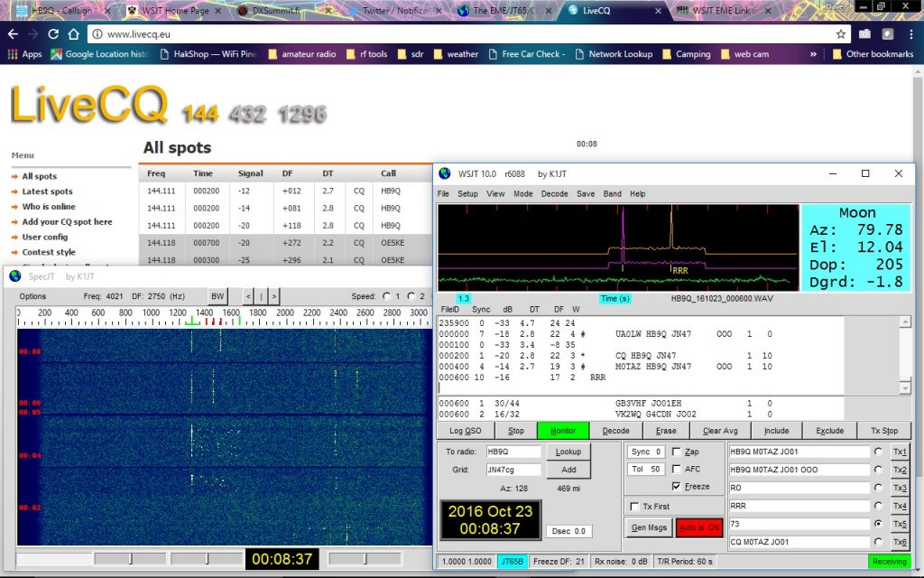Screen dimensions: 924x578
Task: Adjust the leftmost slider at SpecJT's bottom
Action: click(131, 559)
